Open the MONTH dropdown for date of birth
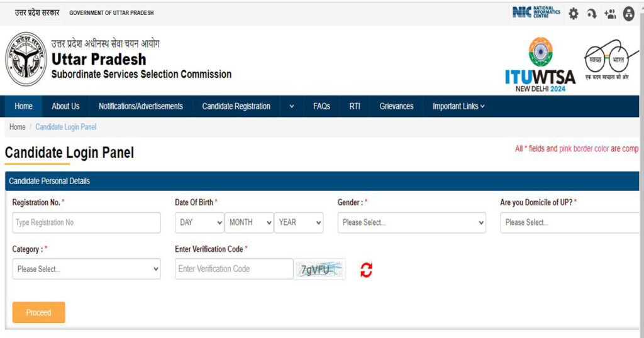The image size is (644, 338). pos(249,222)
